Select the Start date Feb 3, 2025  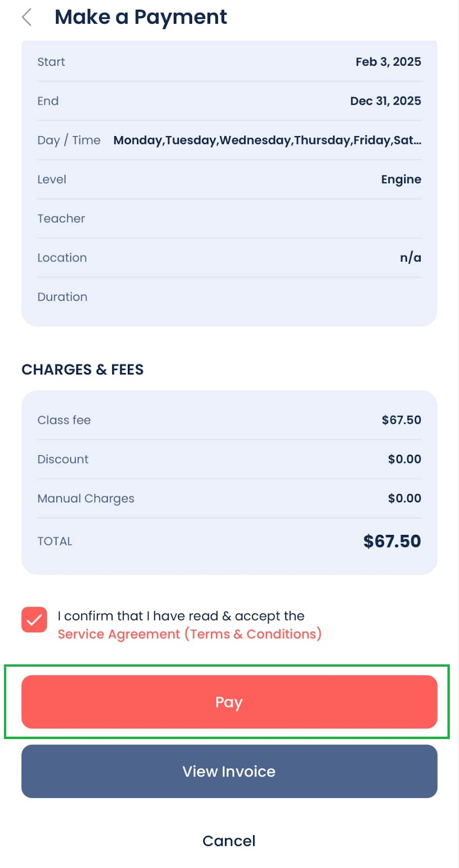pyautogui.click(x=388, y=62)
